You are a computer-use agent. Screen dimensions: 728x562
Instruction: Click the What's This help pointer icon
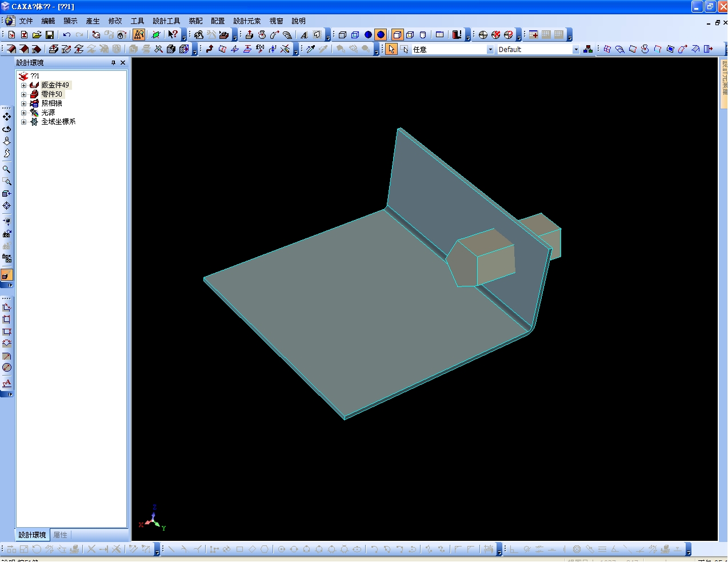tap(173, 35)
